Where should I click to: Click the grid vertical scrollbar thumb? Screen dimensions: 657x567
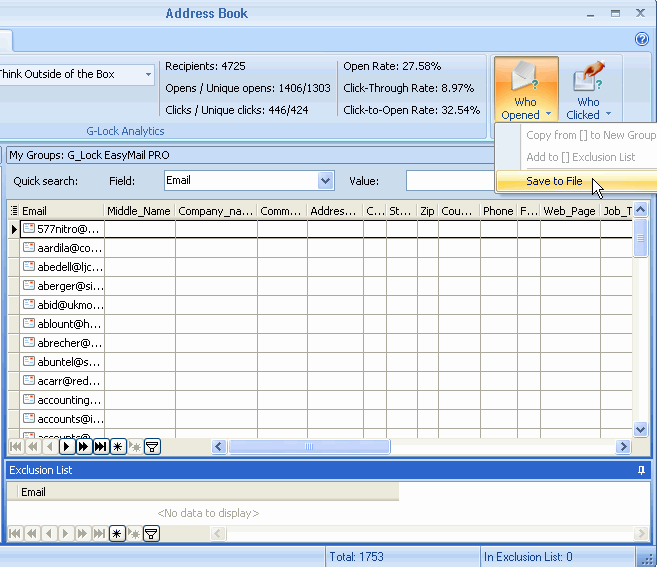coord(640,238)
